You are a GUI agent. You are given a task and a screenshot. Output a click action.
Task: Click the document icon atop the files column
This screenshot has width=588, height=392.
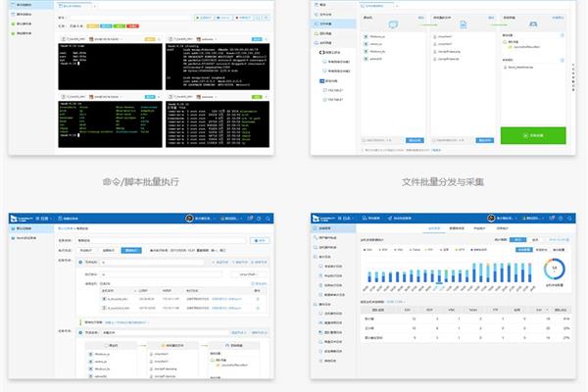[x=464, y=25]
